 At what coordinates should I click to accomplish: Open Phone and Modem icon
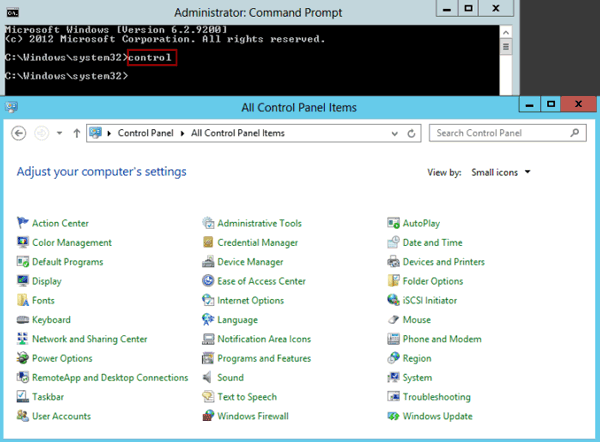pyautogui.click(x=393, y=339)
